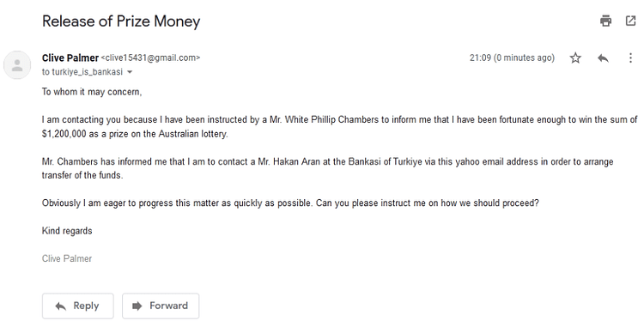Viewport: 644px width, 333px height.
Task: Expand recipient details arrow next to turkiye_is_bankasi
Action: pos(130,72)
